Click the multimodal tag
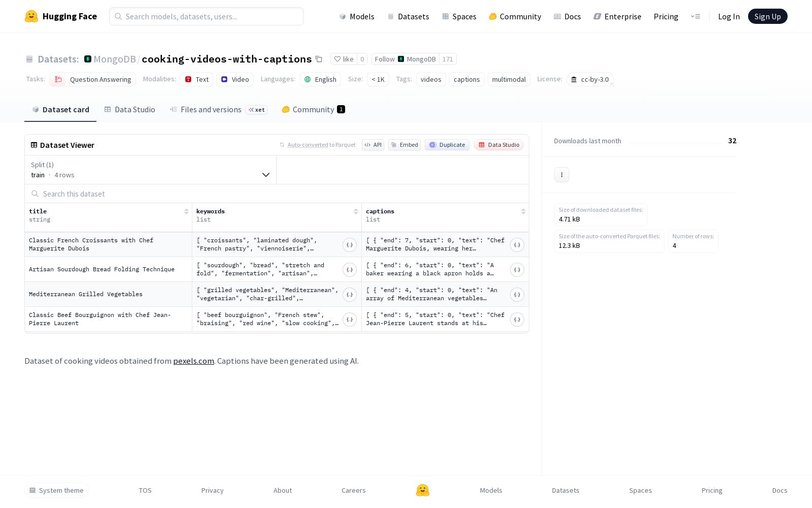 click(x=509, y=79)
